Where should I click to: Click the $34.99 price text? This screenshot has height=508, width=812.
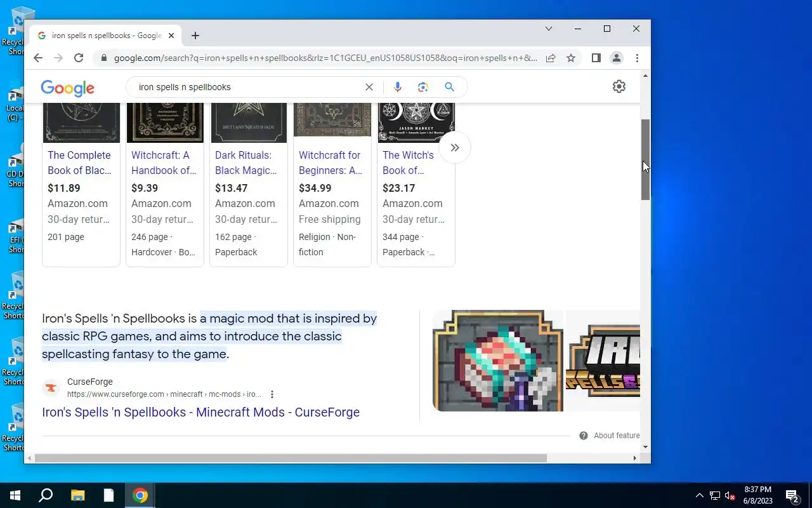pos(315,188)
